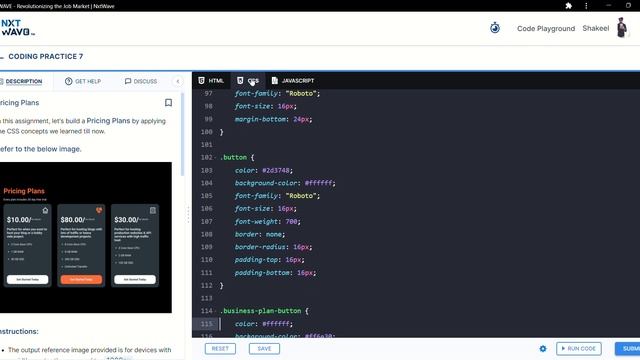Click the RUN CODE button

pos(578,349)
